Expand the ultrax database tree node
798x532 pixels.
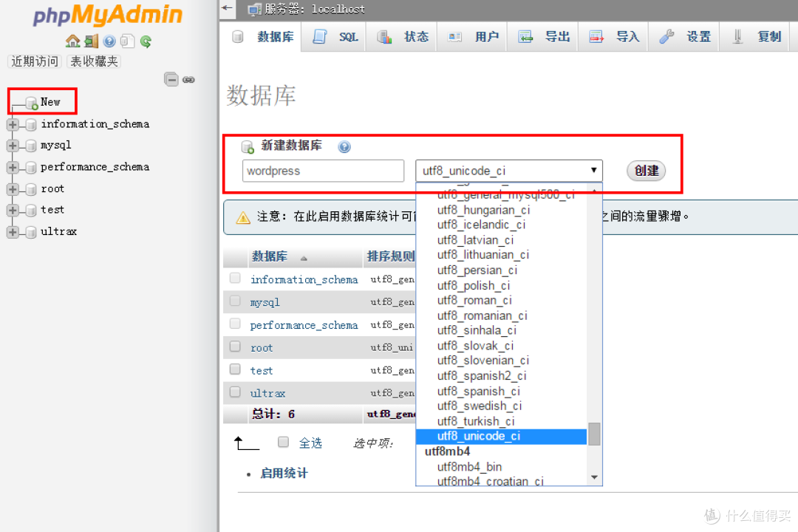[x=13, y=232]
